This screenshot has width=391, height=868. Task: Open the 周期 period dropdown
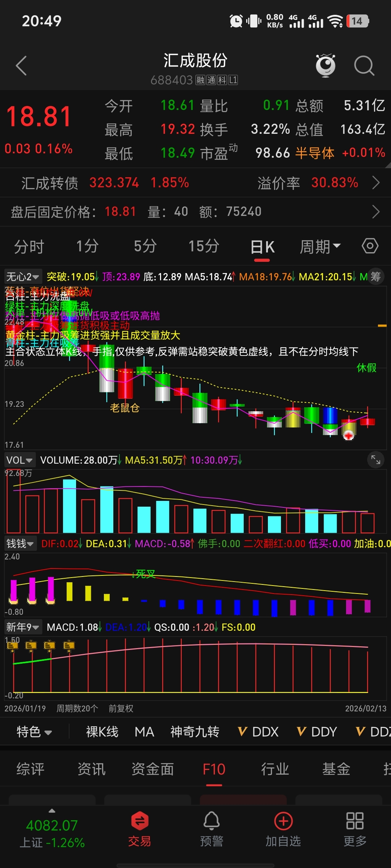(320, 247)
